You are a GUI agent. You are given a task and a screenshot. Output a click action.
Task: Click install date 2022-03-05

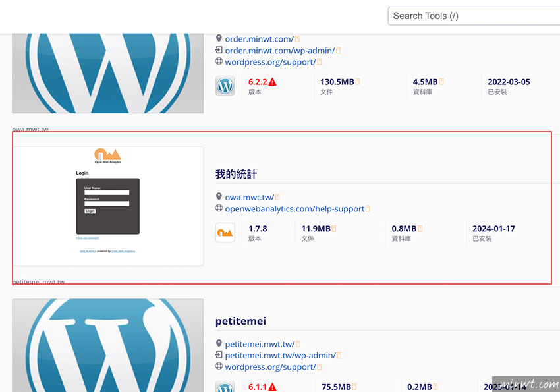coord(509,82)
